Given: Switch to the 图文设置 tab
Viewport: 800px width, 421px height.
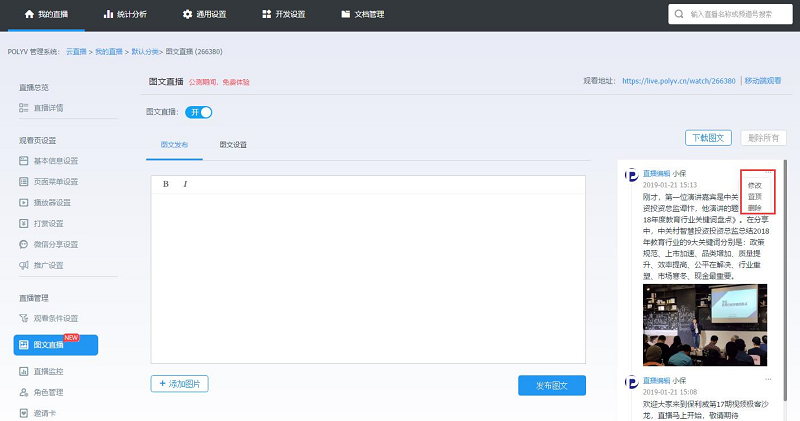Looking at the screenshot, I should point(233,145).
